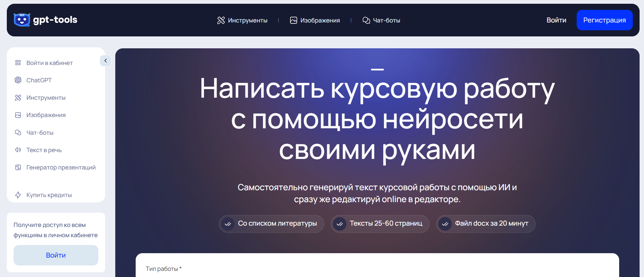
Task: Click the ChatGPT logo icon in sidebar
Action: 18,80
